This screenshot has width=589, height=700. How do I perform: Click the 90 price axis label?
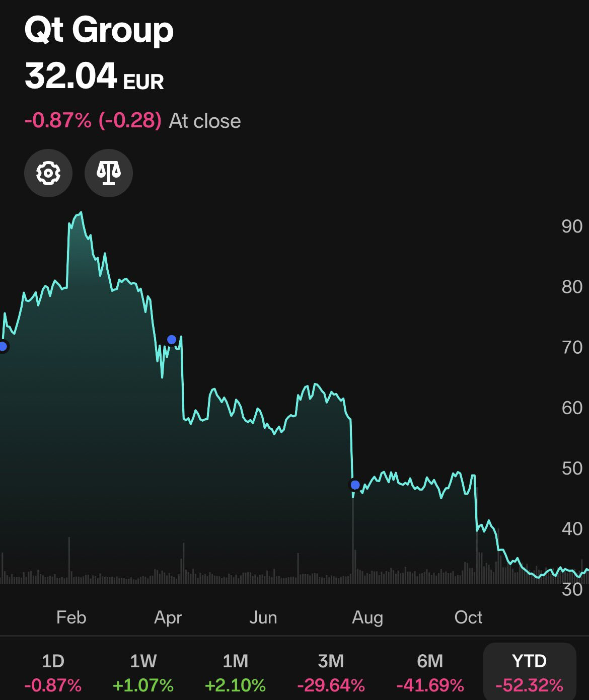(x=572, y=226)
